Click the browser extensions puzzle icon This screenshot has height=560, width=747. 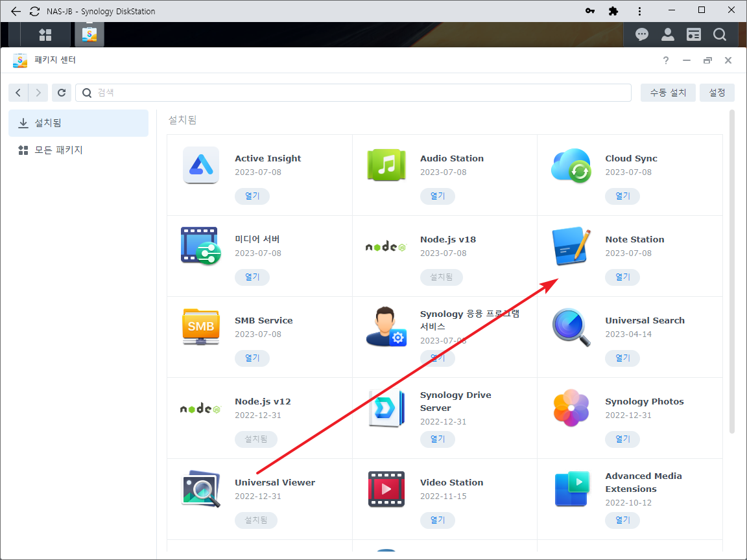[x=613, y=11]
